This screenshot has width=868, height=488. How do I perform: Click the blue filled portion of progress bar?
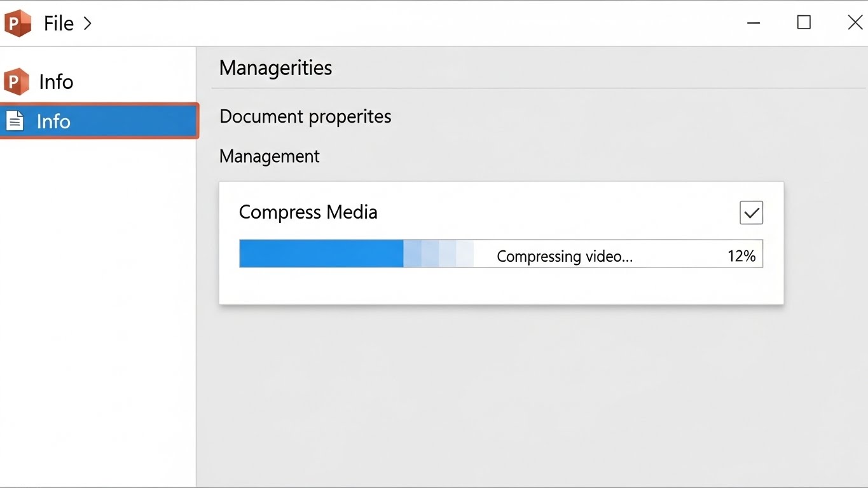coord(321,254)
